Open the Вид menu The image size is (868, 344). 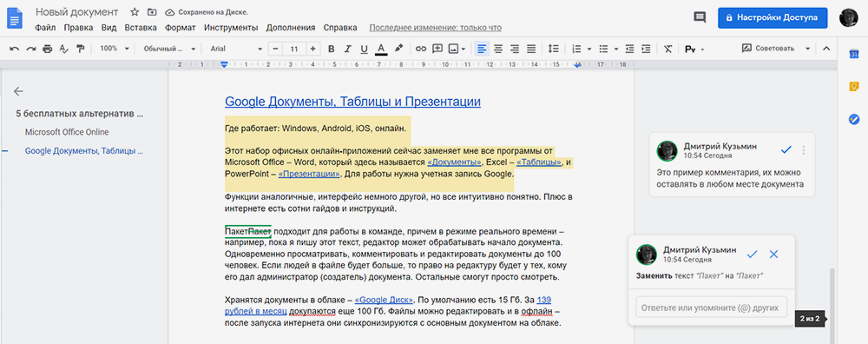[109, 28]
